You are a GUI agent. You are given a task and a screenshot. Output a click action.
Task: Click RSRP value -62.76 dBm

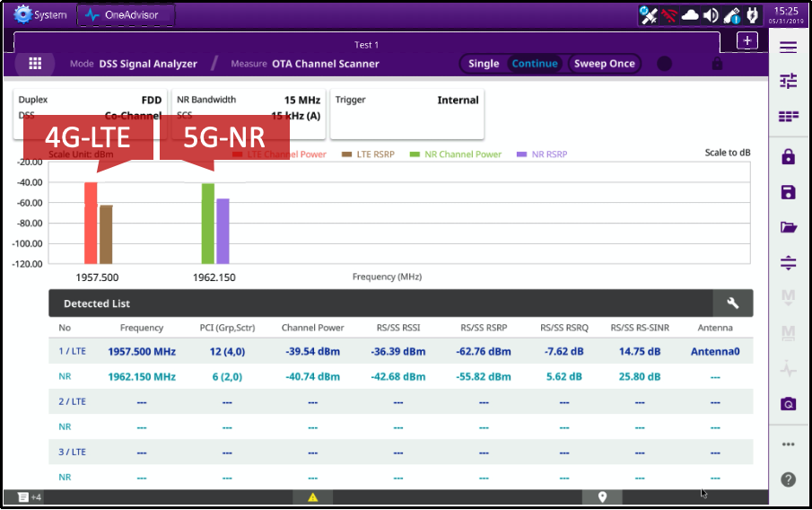pos(484,351)
